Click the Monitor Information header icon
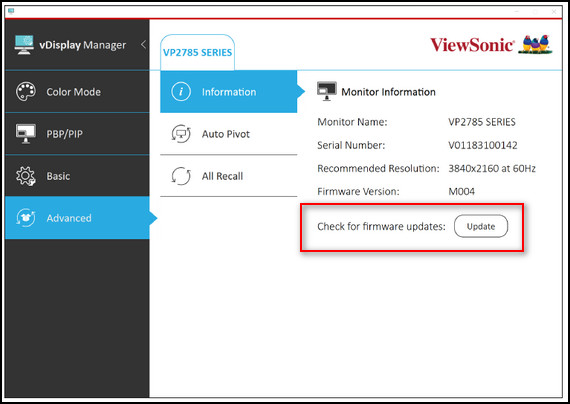This screenshot has height=404, width=570. coord(326,91)
